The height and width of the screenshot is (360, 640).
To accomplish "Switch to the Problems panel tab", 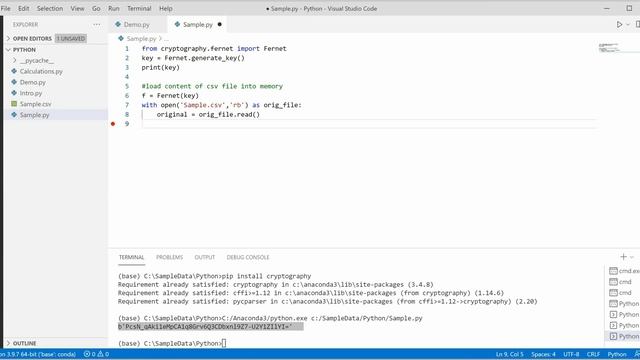I will pyautogui.click(x=169, y=257).
